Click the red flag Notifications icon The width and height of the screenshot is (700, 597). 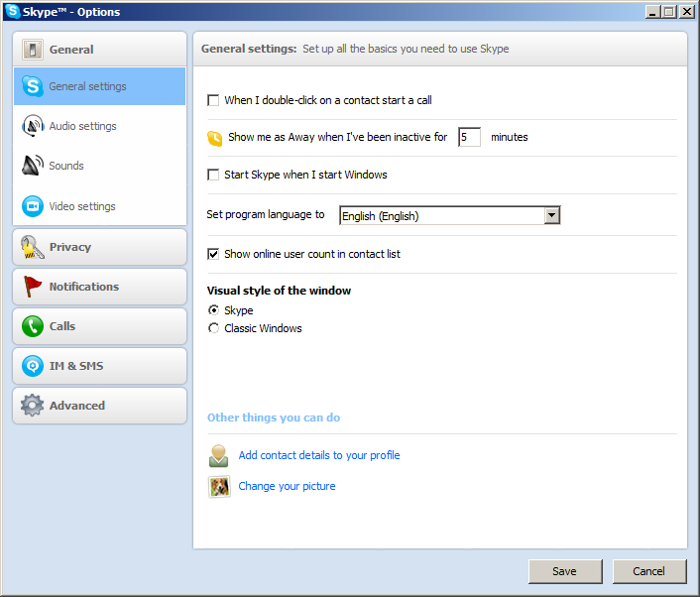pos(33,287)
